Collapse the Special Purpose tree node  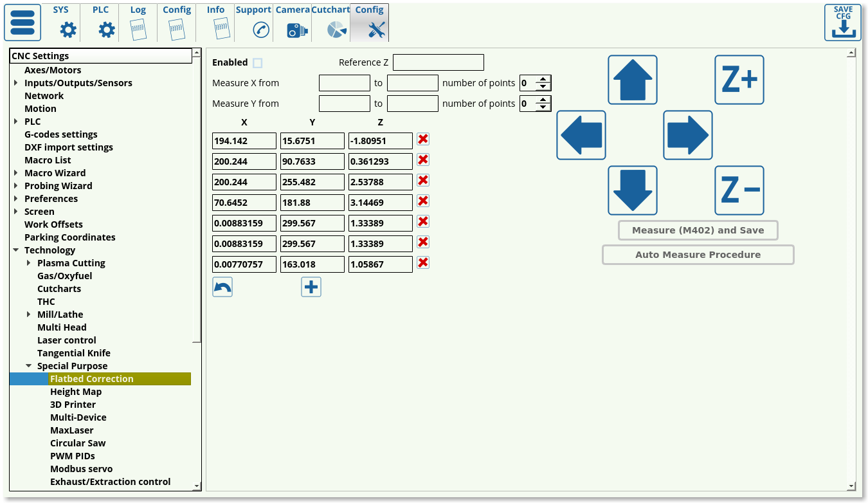(x=29, y=366)
